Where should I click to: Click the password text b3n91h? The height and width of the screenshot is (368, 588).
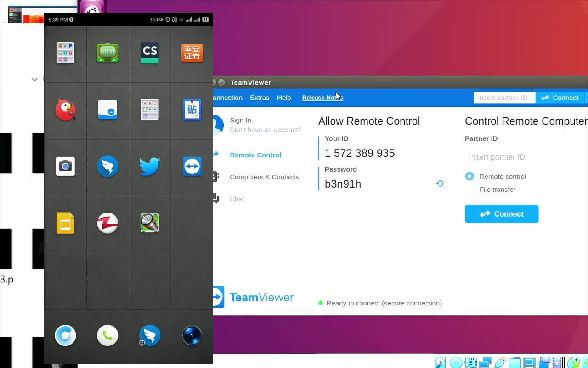[x=343, y=184]
